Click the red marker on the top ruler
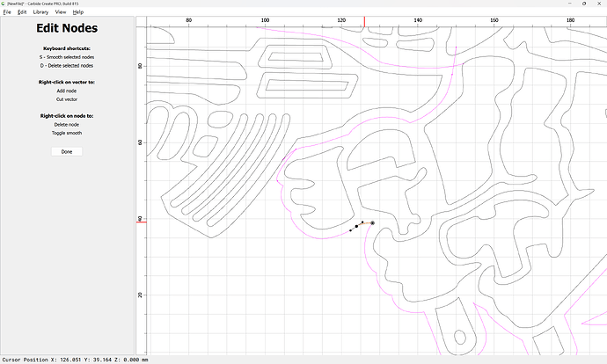The height and width of the screenshot is (364, 607). coord(364,22)
